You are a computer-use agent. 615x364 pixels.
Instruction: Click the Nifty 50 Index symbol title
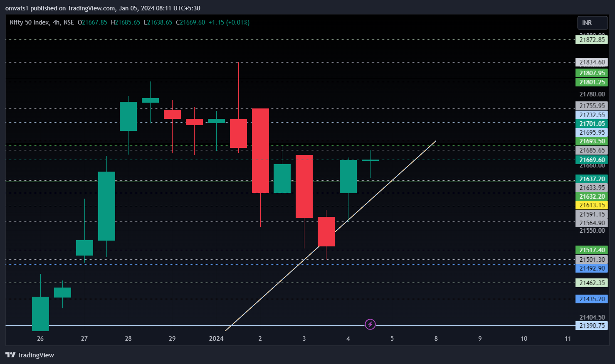pos(29,22)
